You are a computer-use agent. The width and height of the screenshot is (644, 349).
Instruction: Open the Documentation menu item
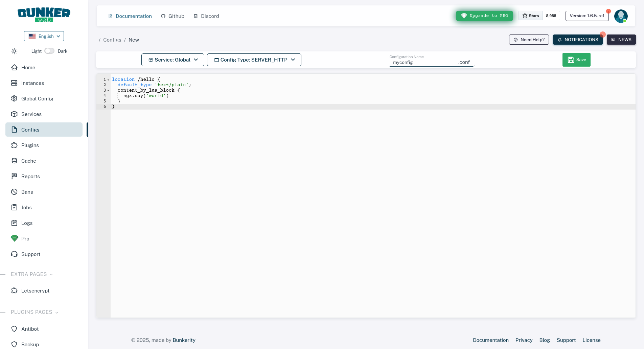pos(130,16)
